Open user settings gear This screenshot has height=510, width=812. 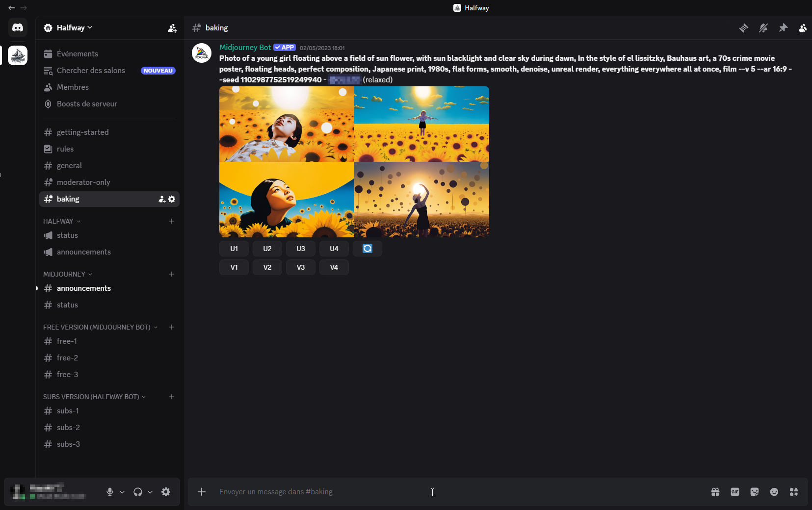(x=166, y=492)
